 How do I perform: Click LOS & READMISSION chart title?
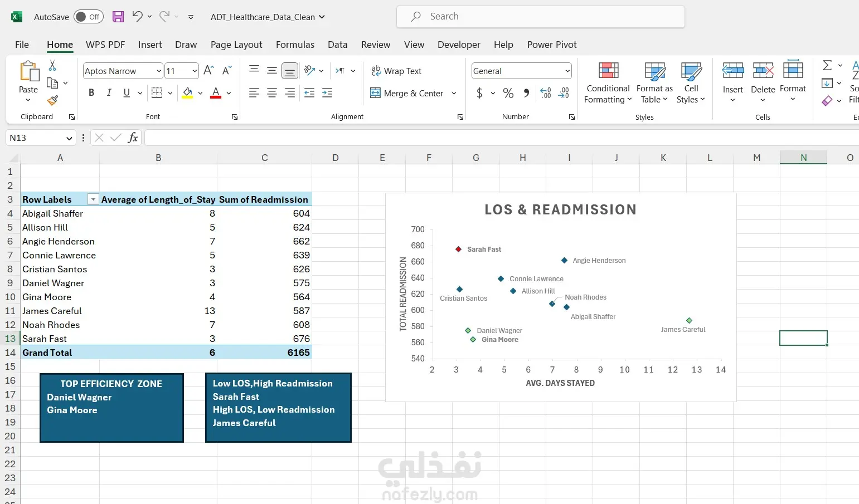point(560,209)
